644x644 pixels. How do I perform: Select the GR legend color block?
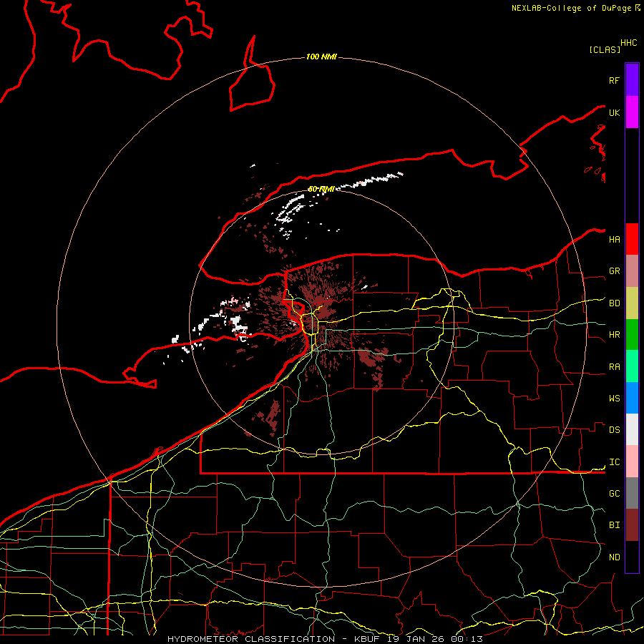click(x=632, y=271)
